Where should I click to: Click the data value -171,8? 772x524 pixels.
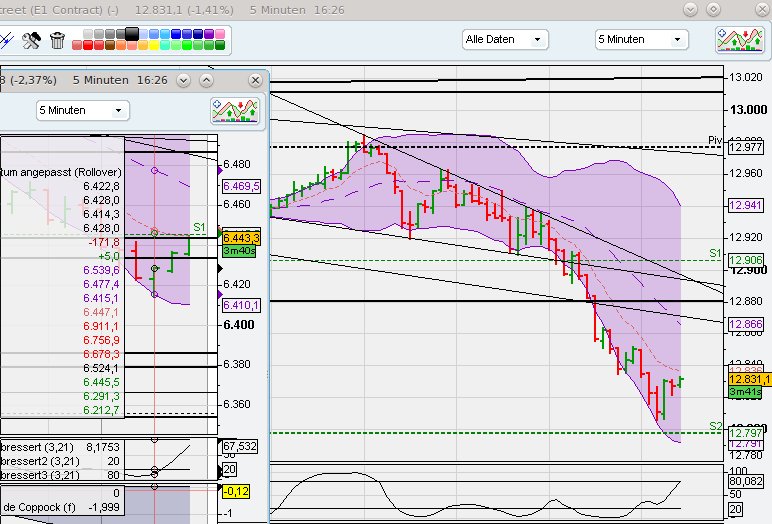point(104,242)
